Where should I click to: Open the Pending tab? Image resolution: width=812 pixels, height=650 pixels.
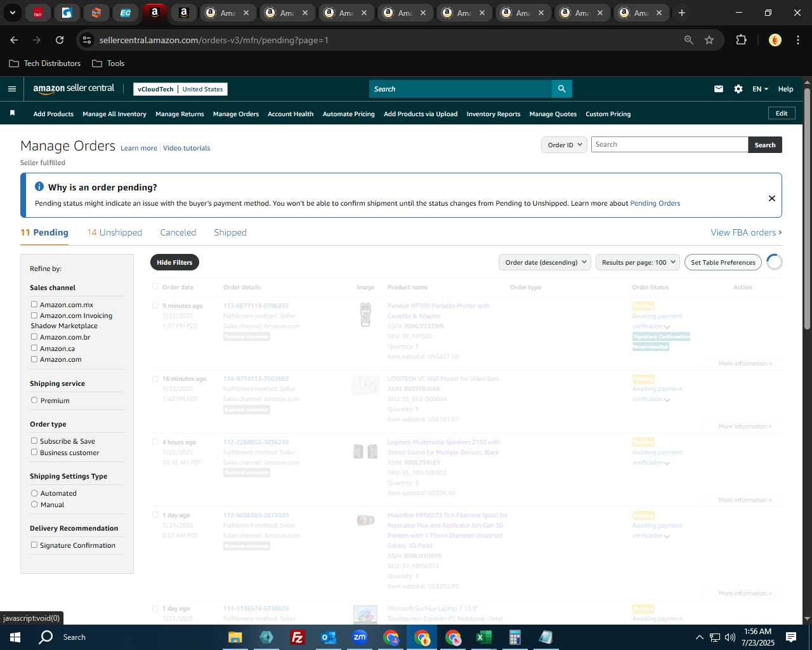click(x=44, y=232)
